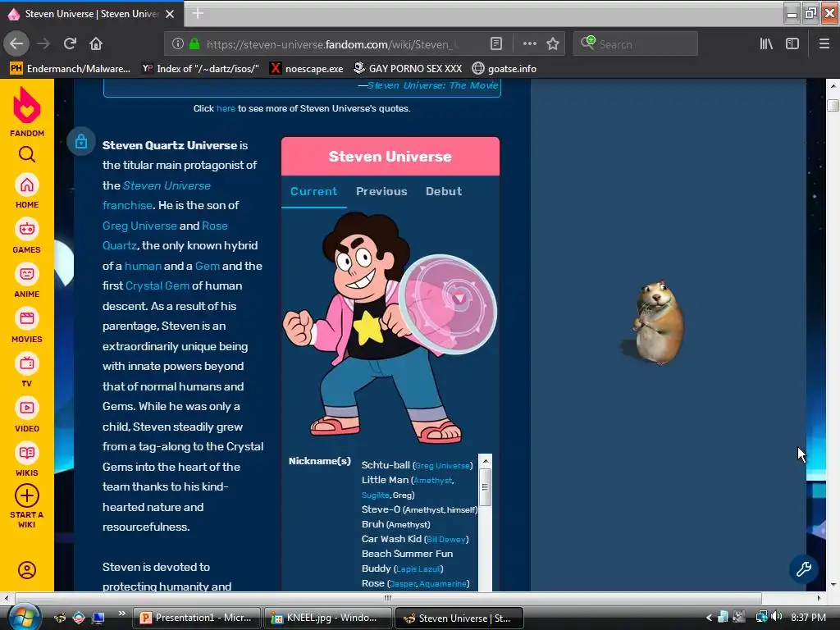
Task: Click the volume tray icon
Action: (x=777, y=617)
